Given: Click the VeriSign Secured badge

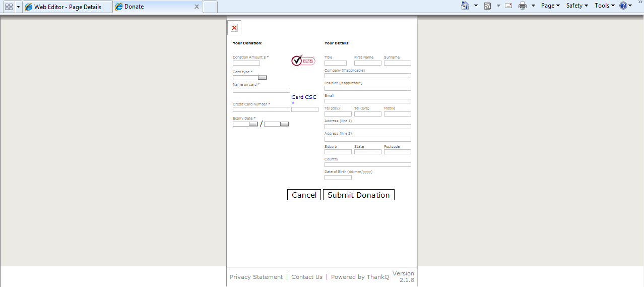Looking at the screenshot, I should click(303, 61).
